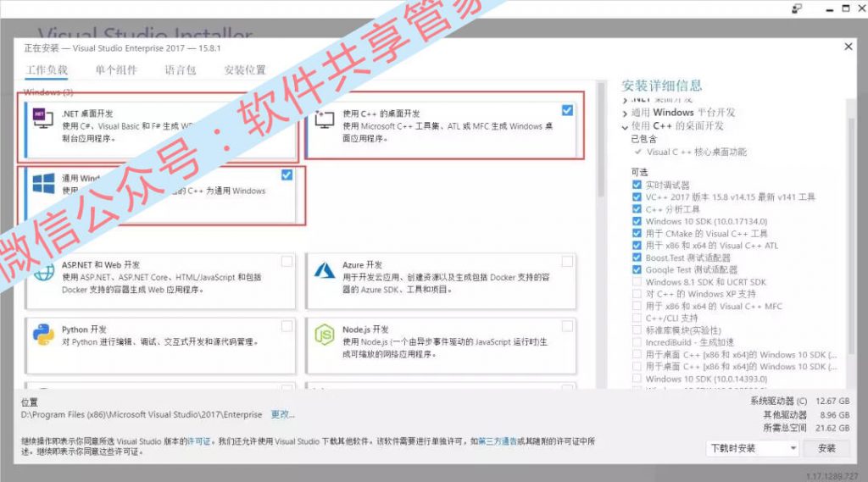Uncheck the 使用 C++ 的桌面开发 workload
868x482 pixels.
pos(567,110)
